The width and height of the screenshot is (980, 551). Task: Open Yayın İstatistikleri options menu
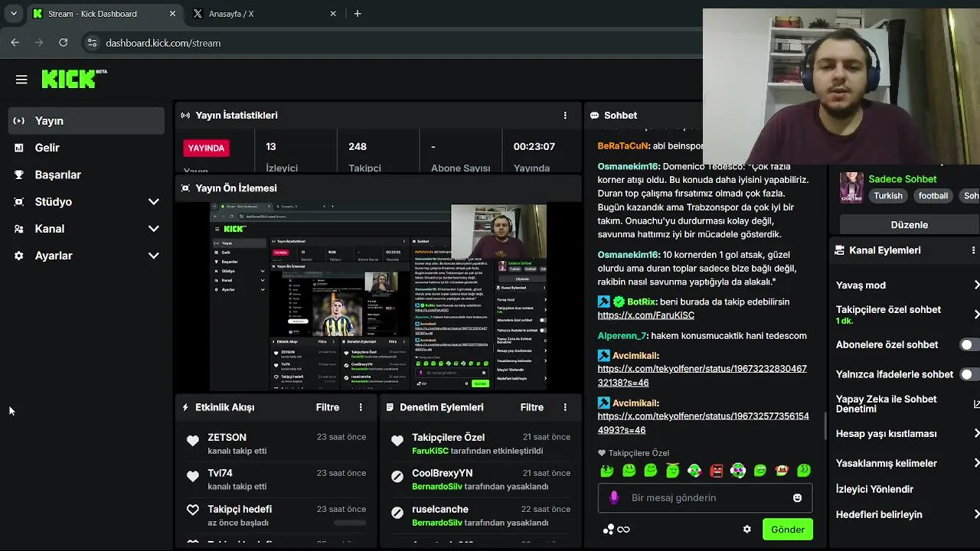pyautogui.click(x=565, y=116)
